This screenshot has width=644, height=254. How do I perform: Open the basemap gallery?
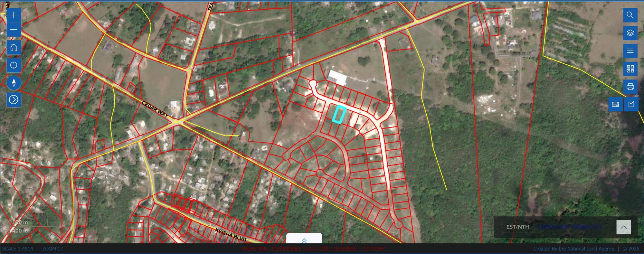point(630,69)
